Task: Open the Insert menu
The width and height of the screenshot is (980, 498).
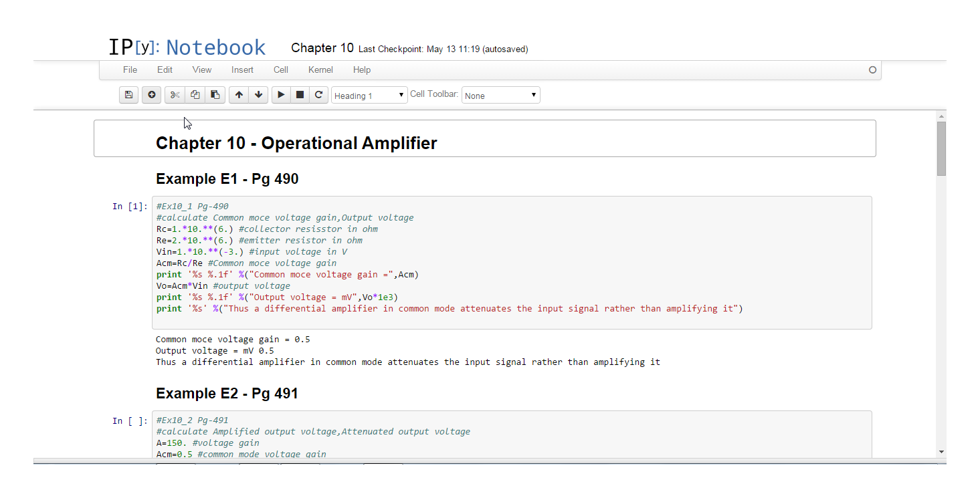Action: click(242, 70)
